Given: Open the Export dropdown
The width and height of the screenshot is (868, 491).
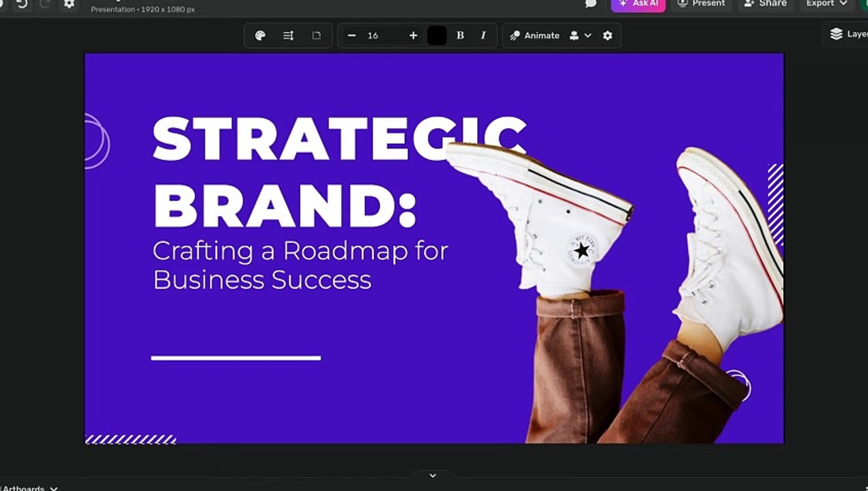Looking at the screenshot, I should [x=826, y=4].
